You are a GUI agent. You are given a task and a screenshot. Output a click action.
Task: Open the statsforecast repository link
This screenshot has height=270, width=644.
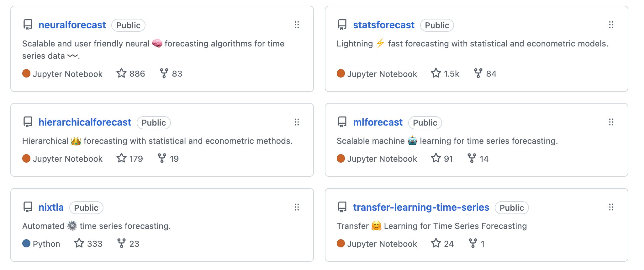pos(384,25)
